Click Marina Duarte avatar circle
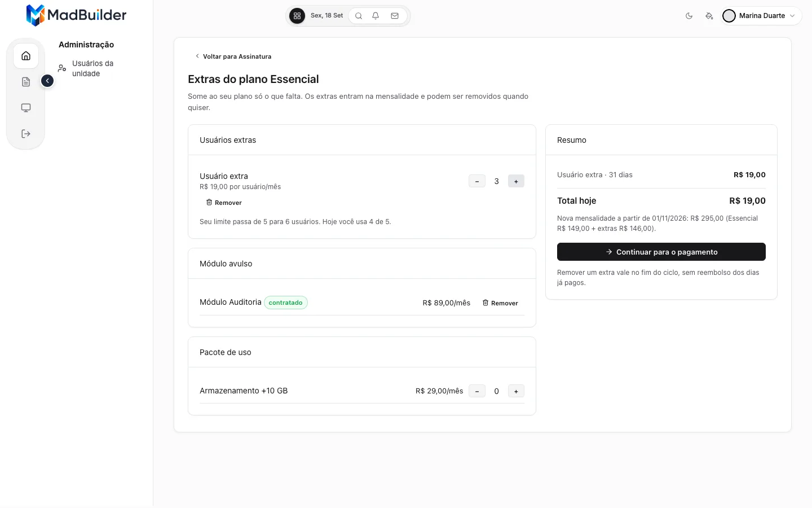 click(x=729, y=16)
